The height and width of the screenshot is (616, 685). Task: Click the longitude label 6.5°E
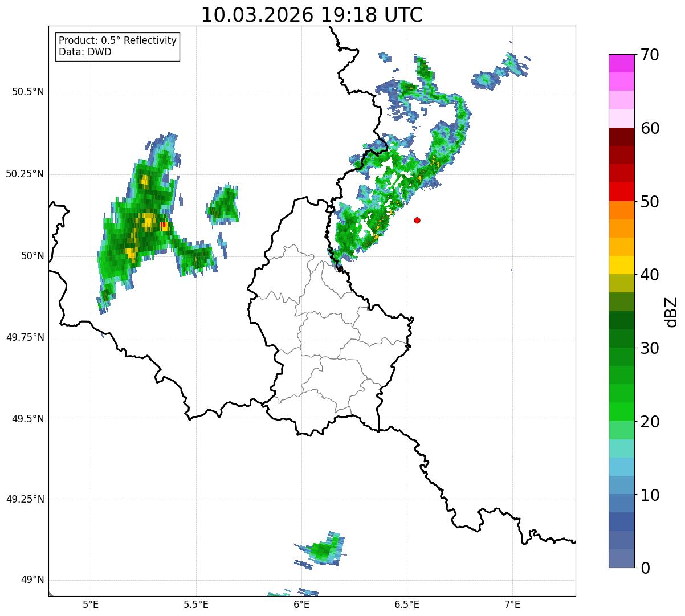click(407, 605)
